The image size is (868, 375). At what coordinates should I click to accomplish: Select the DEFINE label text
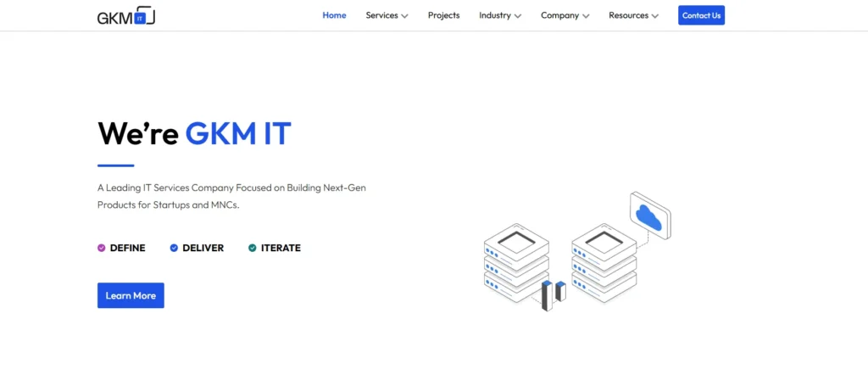click(x=128, y=248)
